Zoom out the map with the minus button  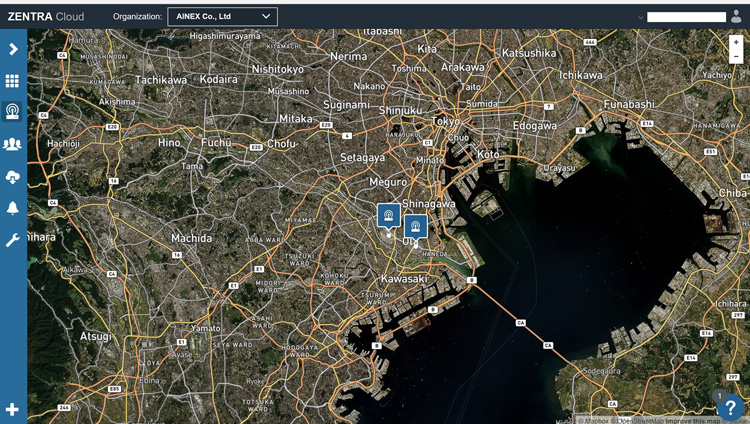pyautogui.click(x=736, y=56)
